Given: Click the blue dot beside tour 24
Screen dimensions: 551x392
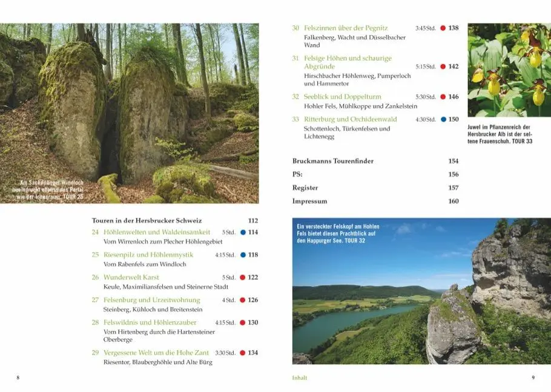Looking at the screenshot, I should coord(243,232).
